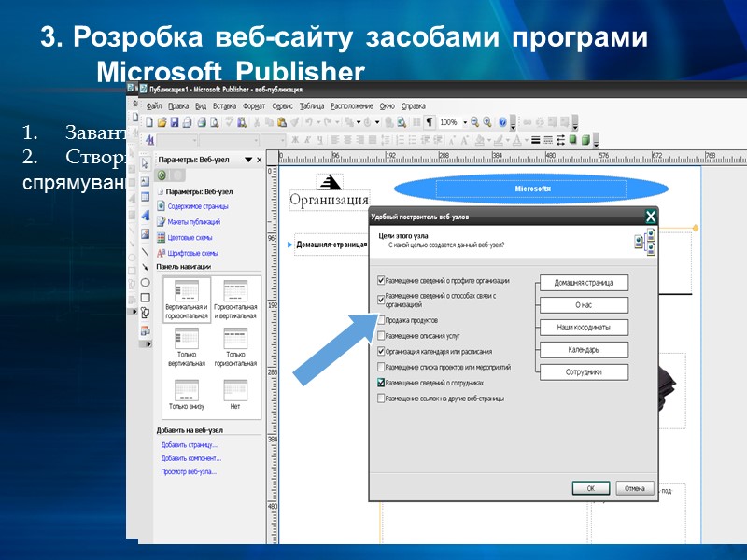
Task: Toggle the paragraph marks ¶ icon
Action: click(x=430, y=122)
